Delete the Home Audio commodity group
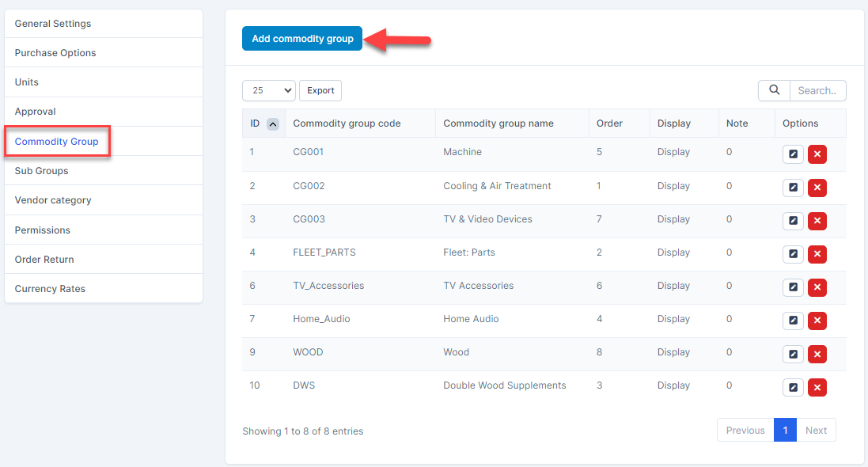 pos(817,321)
